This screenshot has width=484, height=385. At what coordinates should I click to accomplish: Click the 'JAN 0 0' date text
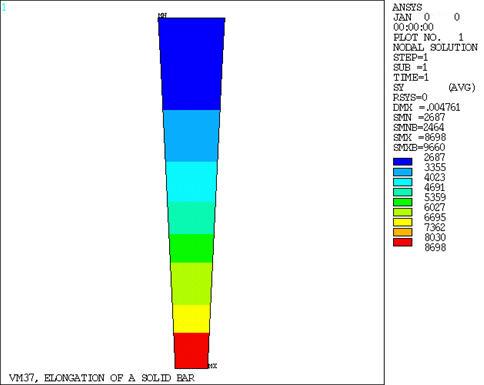click(427, 17)
